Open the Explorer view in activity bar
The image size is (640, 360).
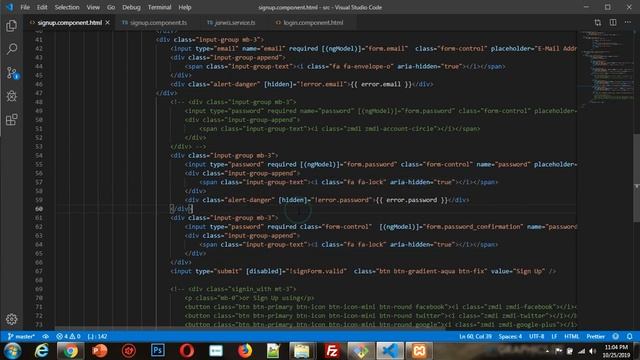point(11,26)
